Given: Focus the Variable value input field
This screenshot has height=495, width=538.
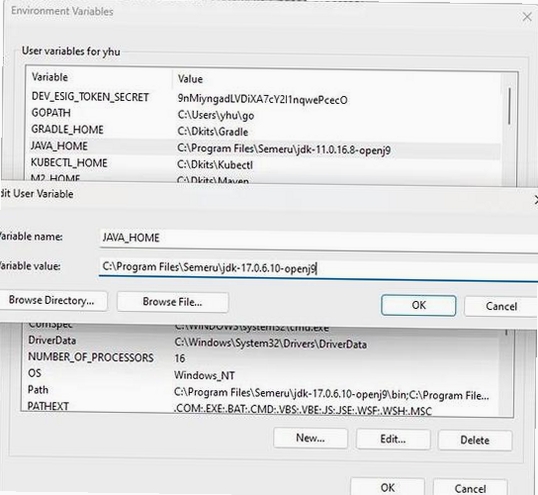Looking at the screenshot, I should (x=319, y=269).
